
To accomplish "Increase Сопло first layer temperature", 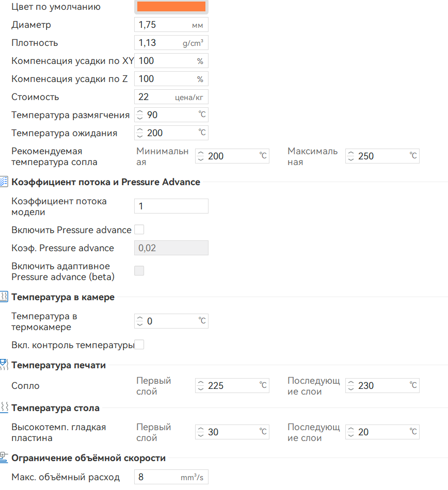I will 200,382.
